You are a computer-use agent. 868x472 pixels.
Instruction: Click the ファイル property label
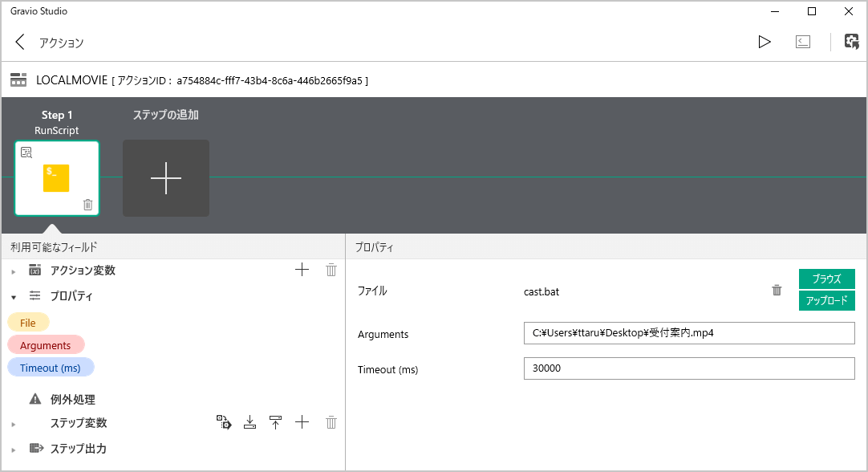pyautogui.click(x=372, y=291)
